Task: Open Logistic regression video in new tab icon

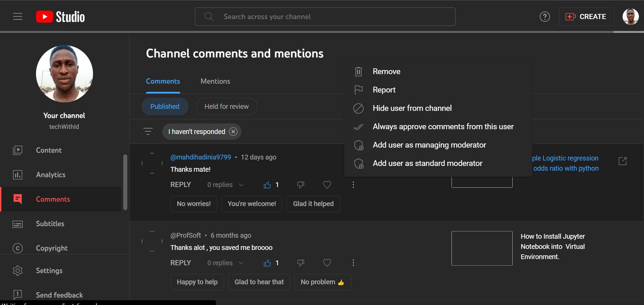Action: (x=623, y=161)
